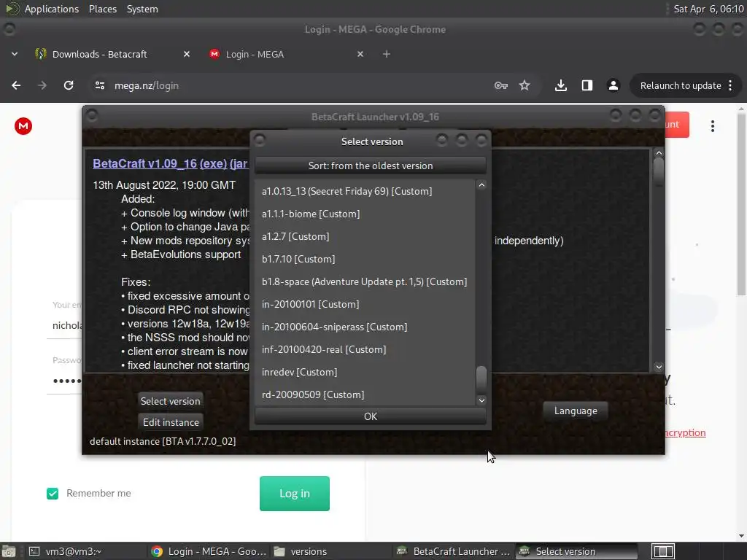Click the clock Sat Apr 6 06:10
This screenshot has height=560, width=747.
(x=708, y=9)
